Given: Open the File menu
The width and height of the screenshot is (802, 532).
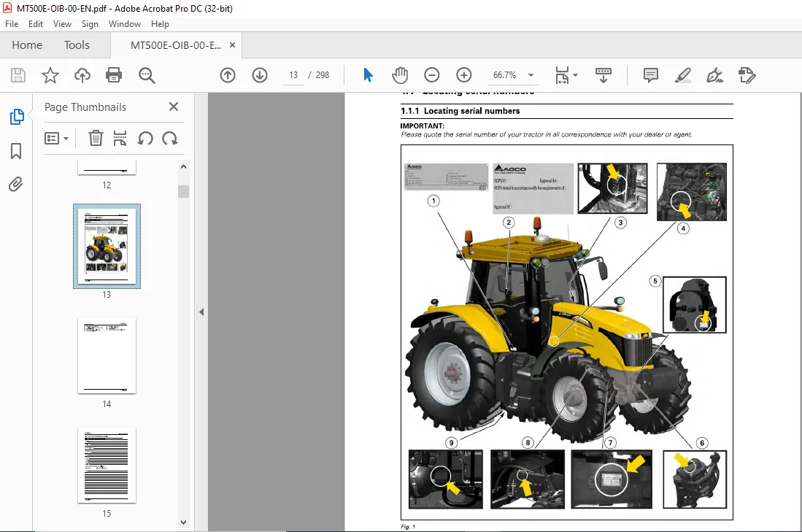Looking at the screenshot, I should coord(11,24).
